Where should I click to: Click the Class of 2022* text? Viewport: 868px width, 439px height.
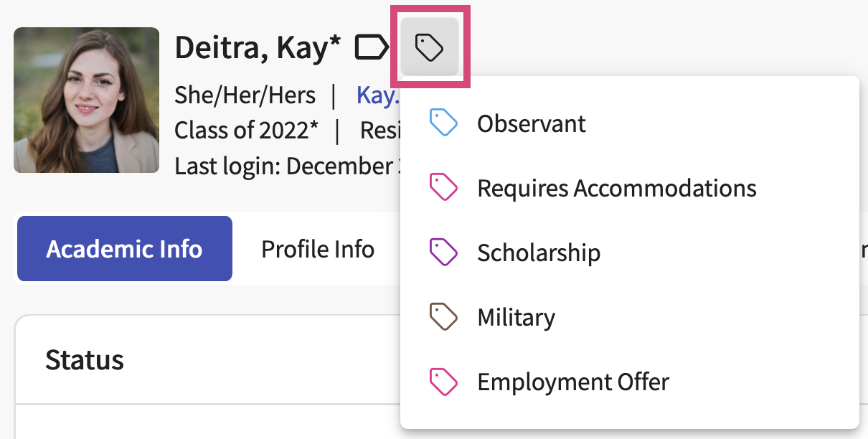click(247, 130)
